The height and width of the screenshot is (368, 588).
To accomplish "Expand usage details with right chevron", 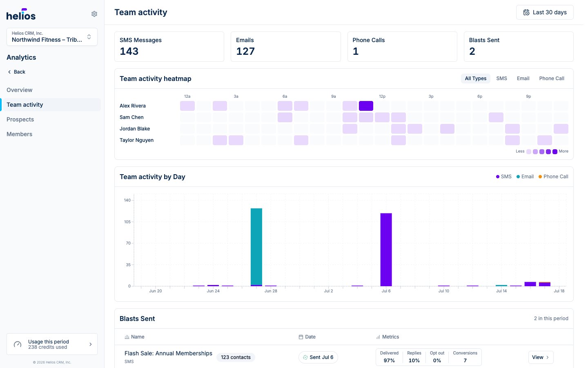I will (91, 344).
